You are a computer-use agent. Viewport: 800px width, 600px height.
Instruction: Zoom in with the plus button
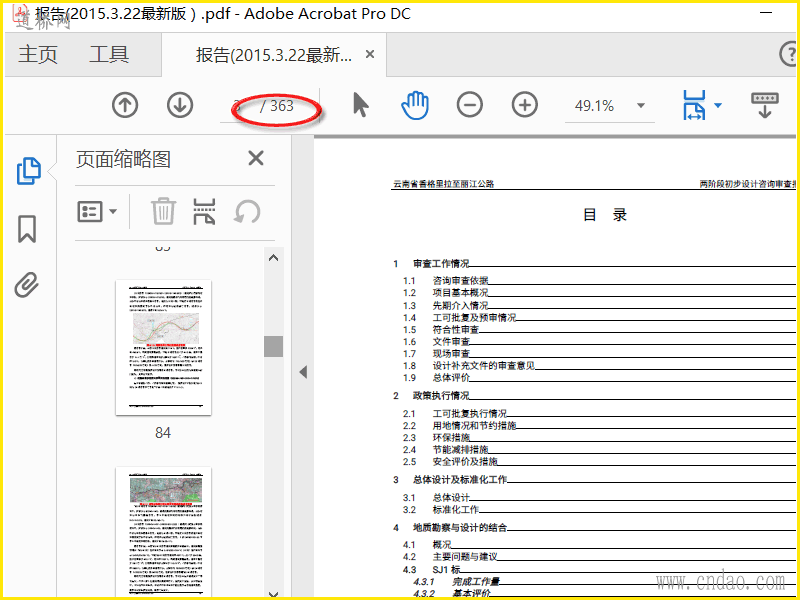[525, 105]
